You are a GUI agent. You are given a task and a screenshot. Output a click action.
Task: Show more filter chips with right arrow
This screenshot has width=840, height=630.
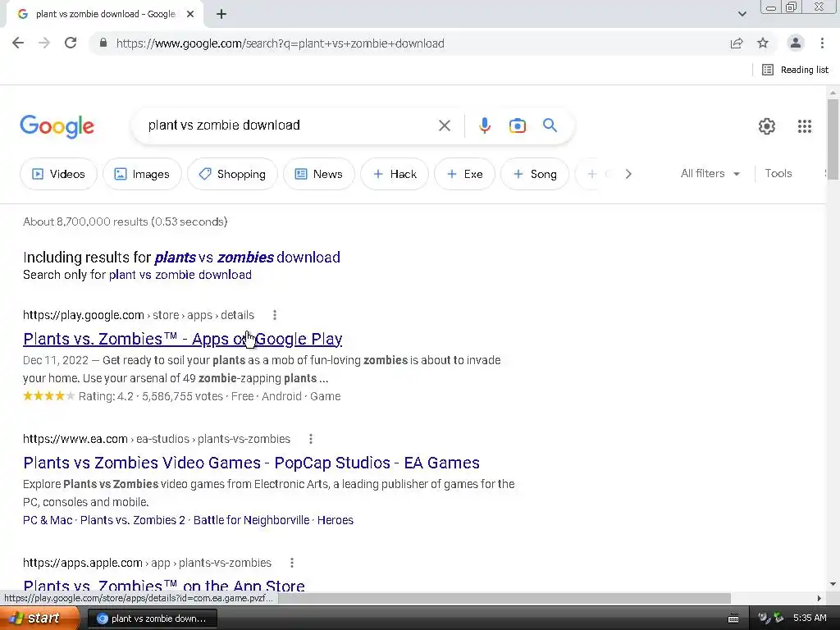coord(628,174)
